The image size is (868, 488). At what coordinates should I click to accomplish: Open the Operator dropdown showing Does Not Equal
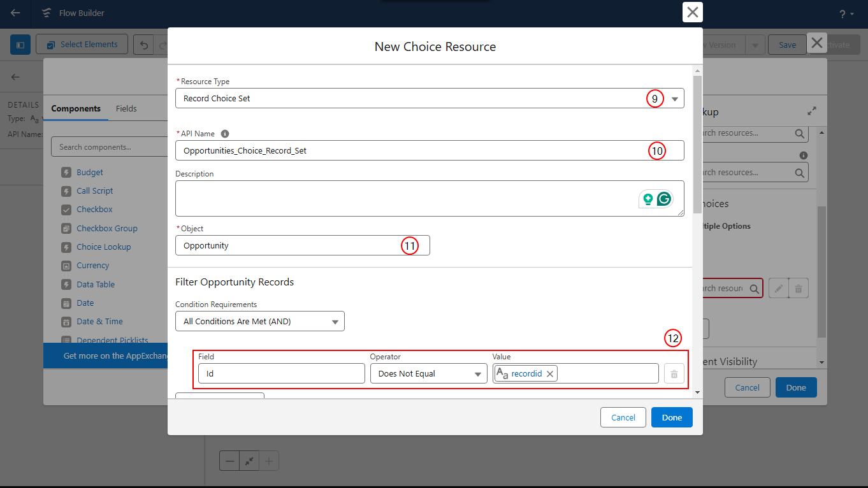pos(428,373)
